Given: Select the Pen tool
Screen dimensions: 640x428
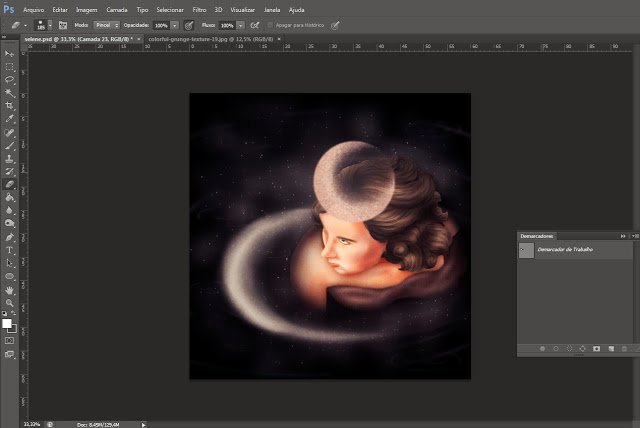Looking at the screenshot, I should coord(9,237).
